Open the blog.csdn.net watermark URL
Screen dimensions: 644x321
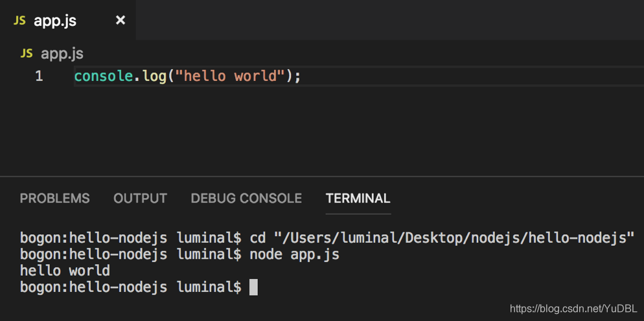[574, 308]
